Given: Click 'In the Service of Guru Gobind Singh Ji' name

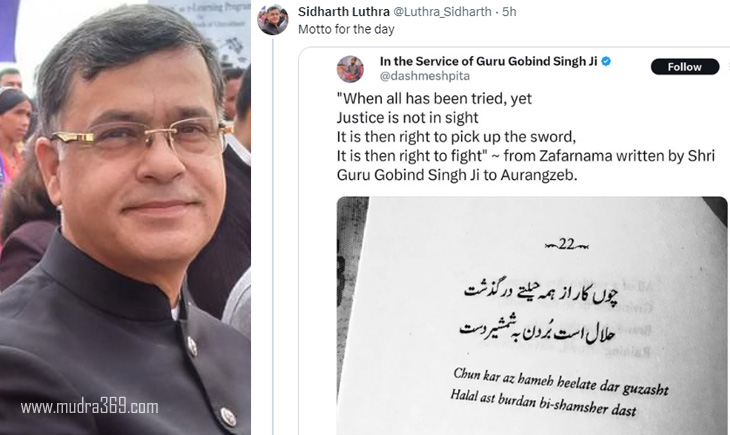Looking at the screenshot, I should tap(488, 61).
